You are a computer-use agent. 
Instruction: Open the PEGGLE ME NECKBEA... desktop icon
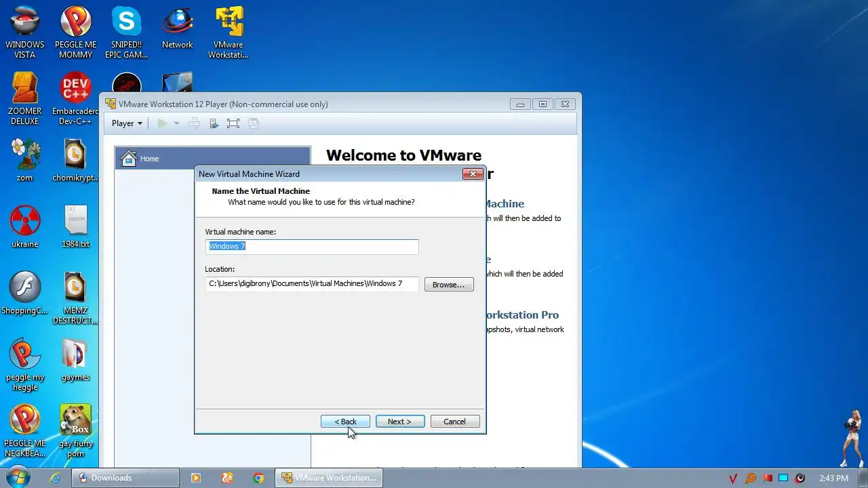coord(25,431)
